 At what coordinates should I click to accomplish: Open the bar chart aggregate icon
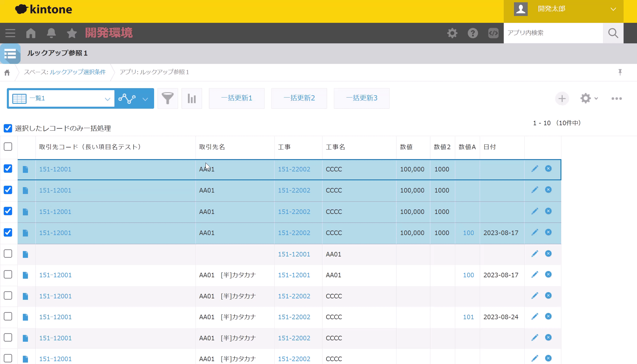191,98
